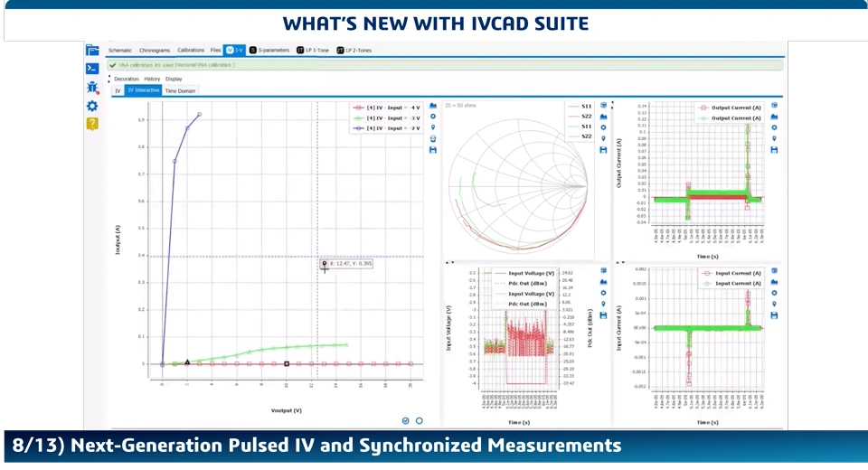The height and width of the screenshot is (470, 868).
Task: Open the gear settings beside Smith chart
Action: pyautogui.click(x=603, y=127)
